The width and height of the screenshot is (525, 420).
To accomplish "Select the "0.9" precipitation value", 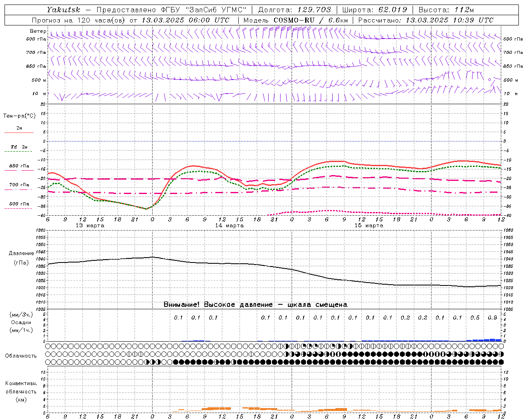I will 493,318.
